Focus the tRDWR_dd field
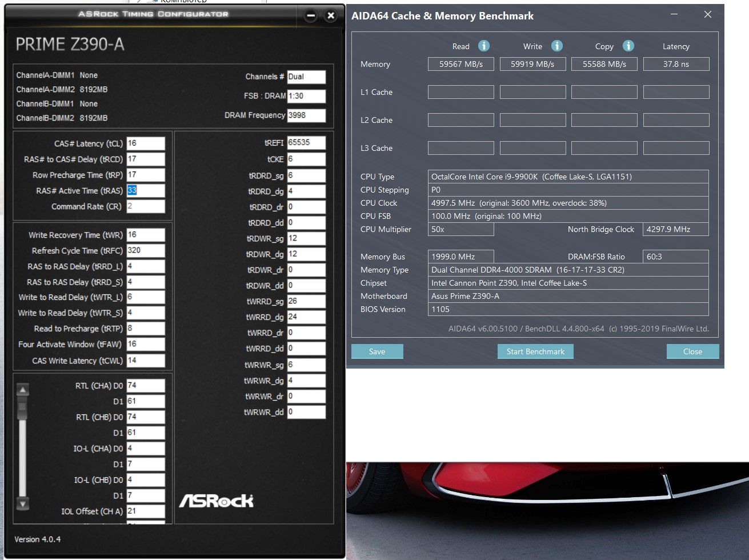This screenshot has height=560, width=749. 306,286
